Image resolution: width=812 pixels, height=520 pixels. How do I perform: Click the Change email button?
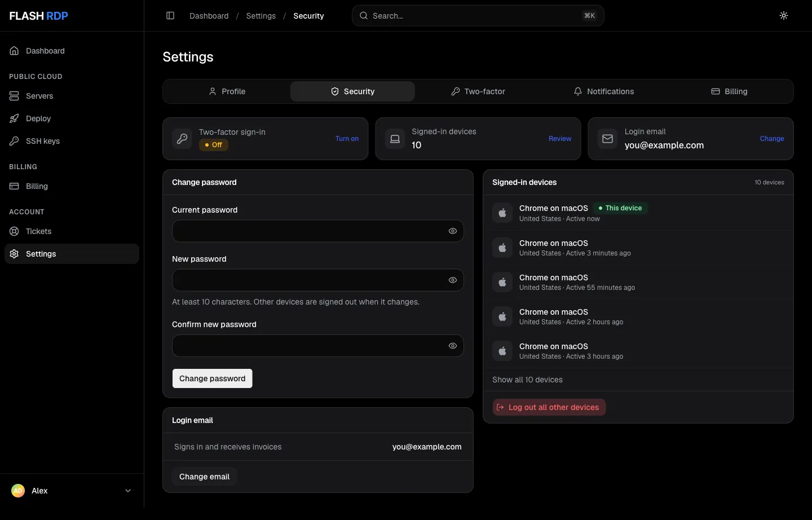click(204, 477)
